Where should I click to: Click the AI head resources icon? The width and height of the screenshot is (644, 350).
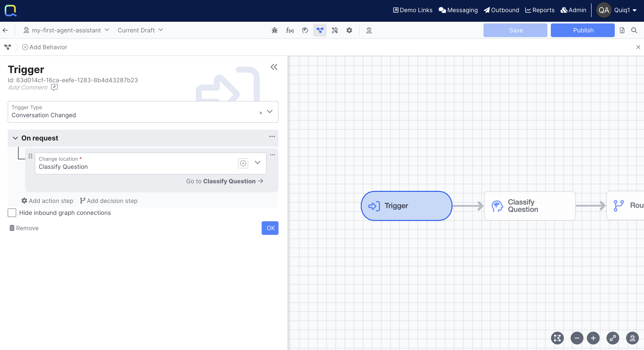tap(305, 30)
